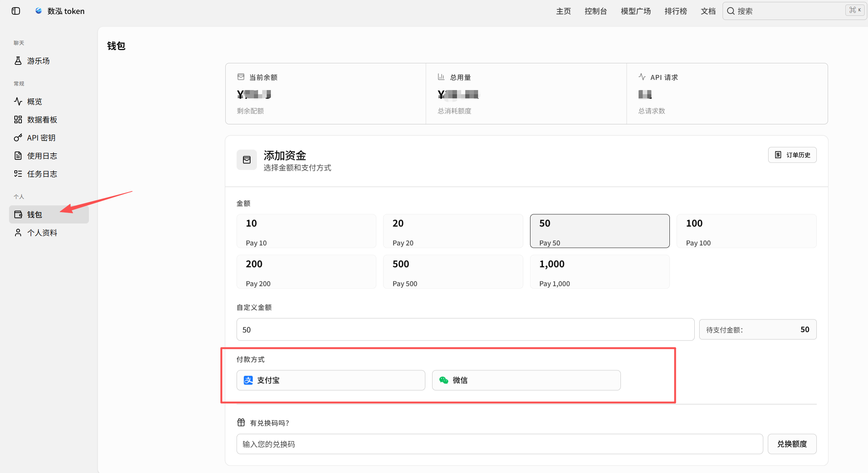Click the 数据看板 dashboard icon
Viewport: 868px width, 473px height.
pos(18,119)
